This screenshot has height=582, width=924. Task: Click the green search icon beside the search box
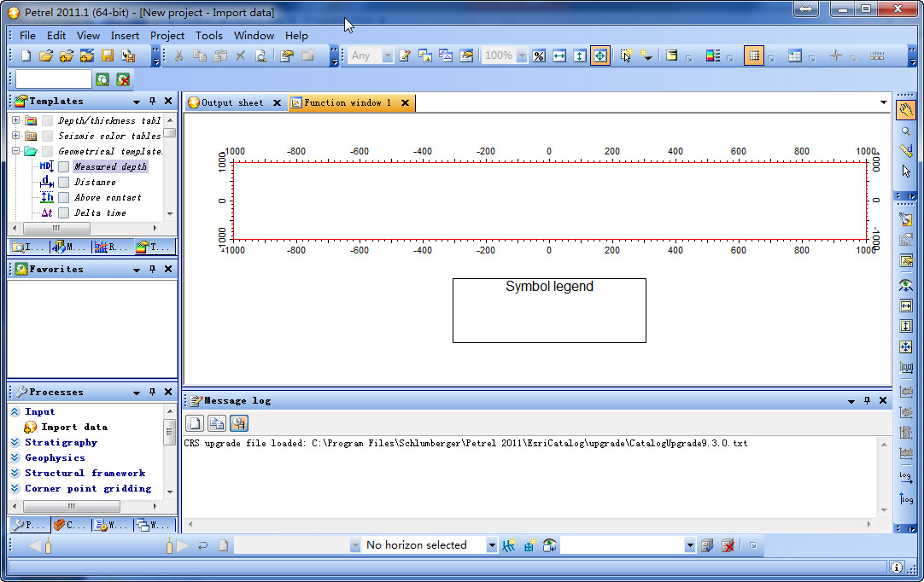[102, 79]
